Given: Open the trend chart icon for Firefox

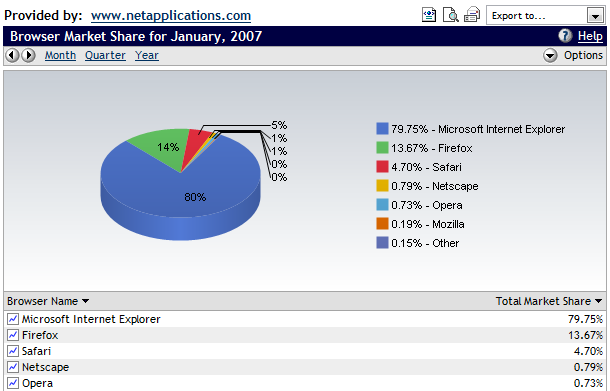Looking at the screenshot, I should pyautogui.click(x=13, y=335).
